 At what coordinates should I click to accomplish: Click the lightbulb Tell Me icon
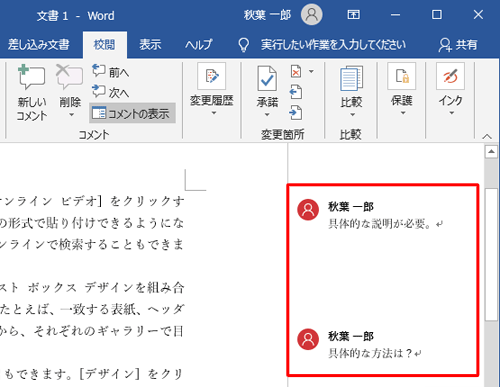[x=244, y=45]
